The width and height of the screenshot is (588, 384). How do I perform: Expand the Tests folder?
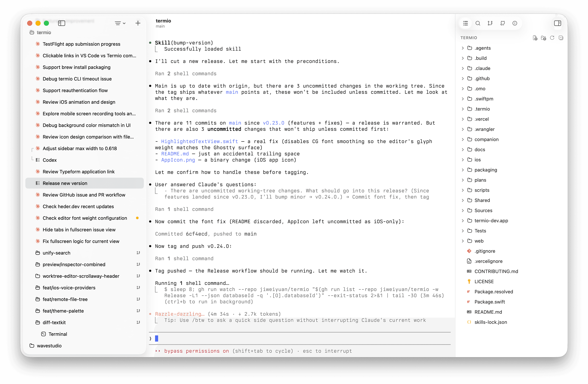click(x=463, y=231)
